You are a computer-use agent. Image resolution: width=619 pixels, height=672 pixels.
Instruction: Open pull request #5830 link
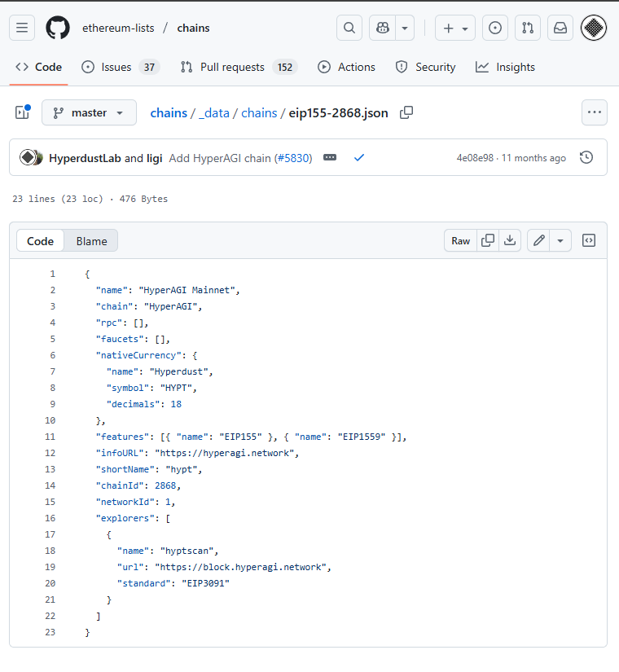[x=293, y=158]
